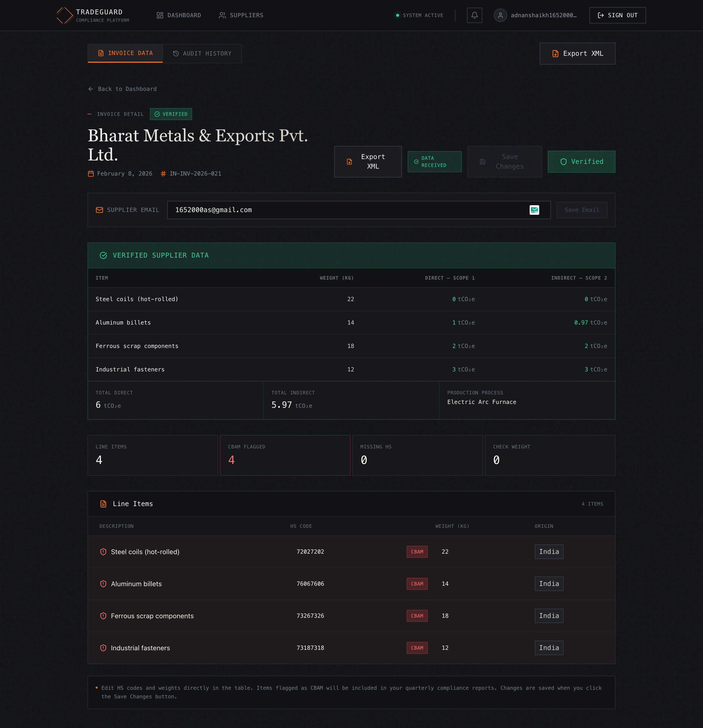The height and width of the screenshot is (728, 703).
Task: Click the shield icon next to Industrial fasteners
Action: pyautogui.click(x=103, y=648)
